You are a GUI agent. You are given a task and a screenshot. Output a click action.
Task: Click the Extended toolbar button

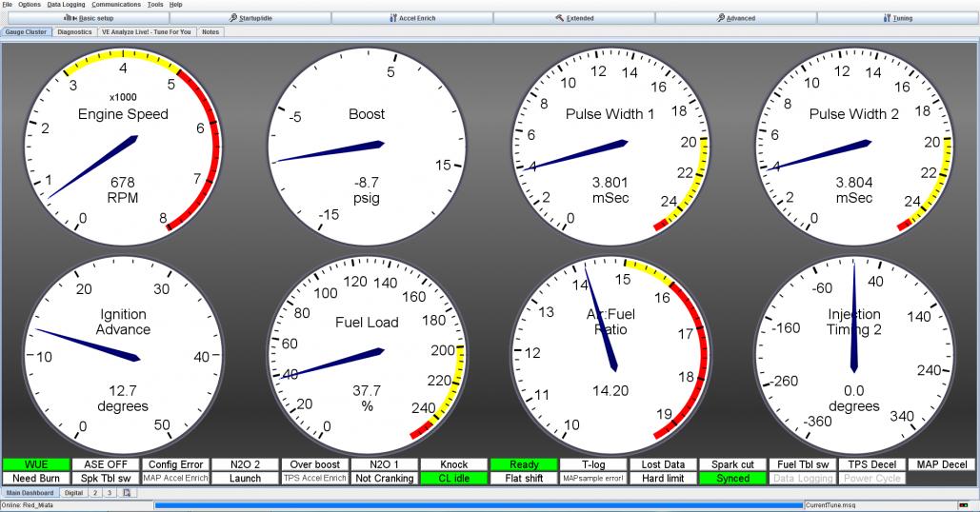point(573,18)
